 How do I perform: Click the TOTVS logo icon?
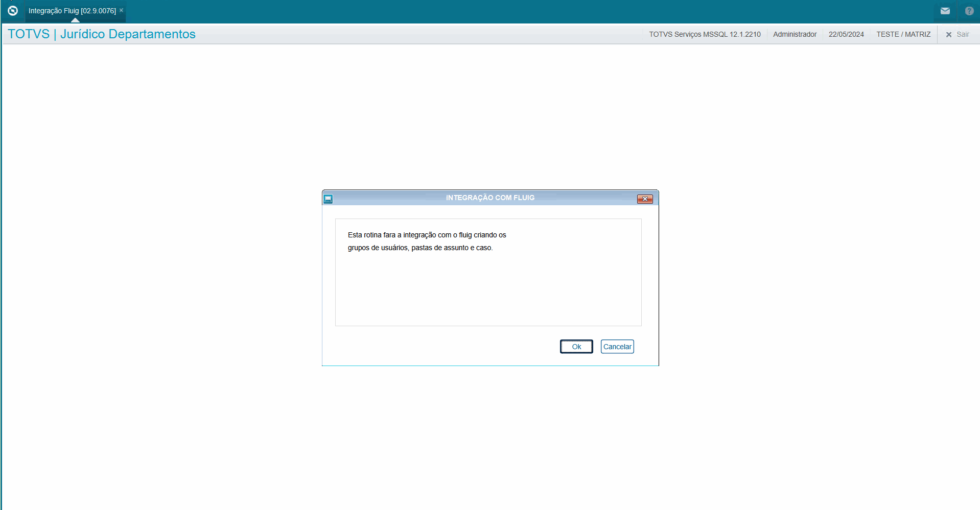coord(13,11)
